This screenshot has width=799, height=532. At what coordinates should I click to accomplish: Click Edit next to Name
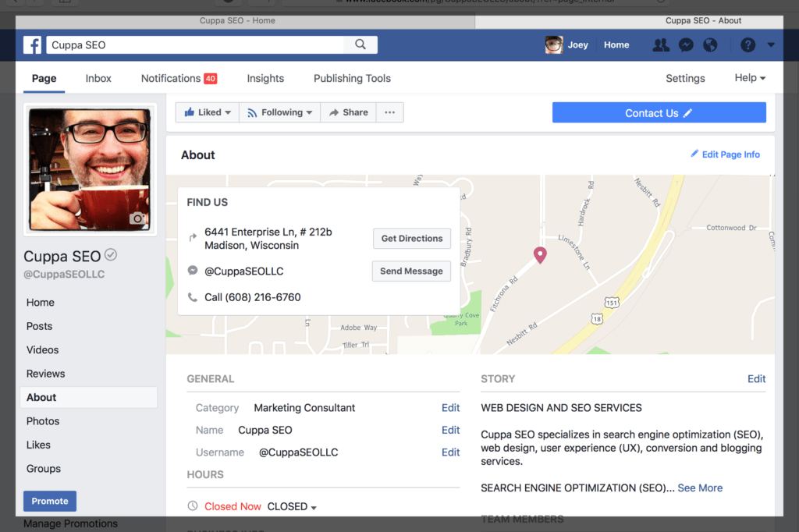pyautogui.click(x=450, y=430)
